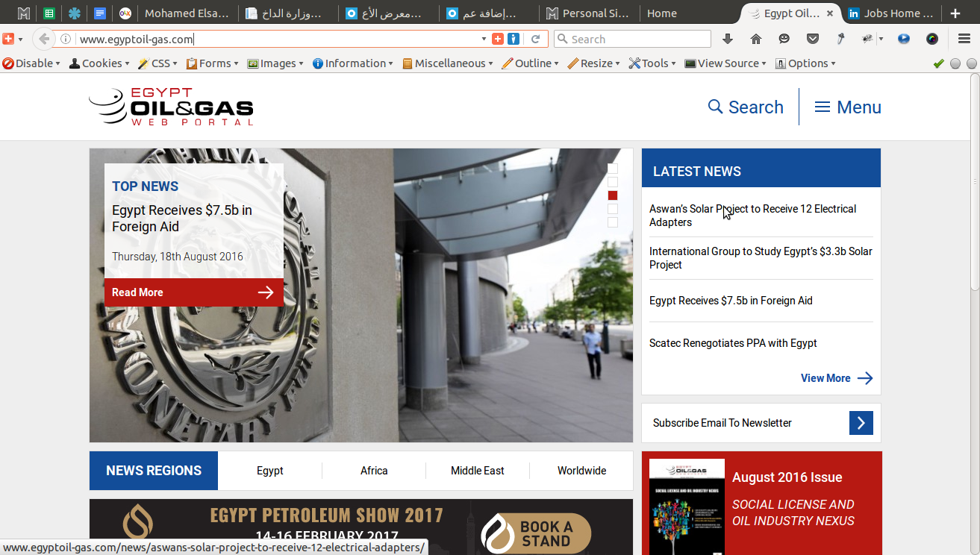Reload the current page
This screenshot has height=555, width=980.
[535, 40]
